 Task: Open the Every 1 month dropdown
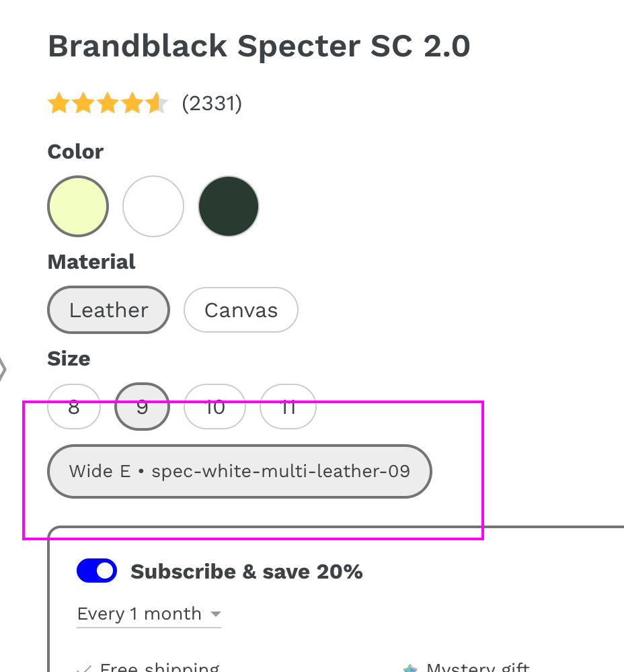point(140,614)
